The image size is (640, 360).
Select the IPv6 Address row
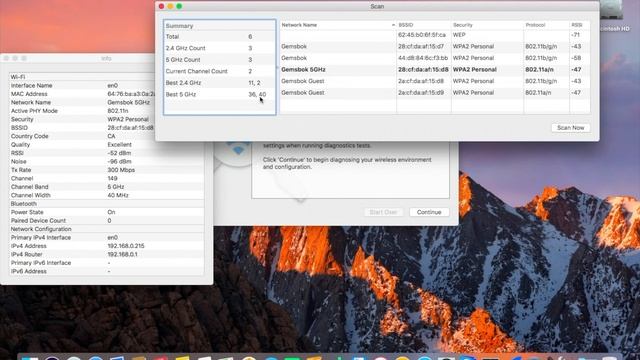106,271
